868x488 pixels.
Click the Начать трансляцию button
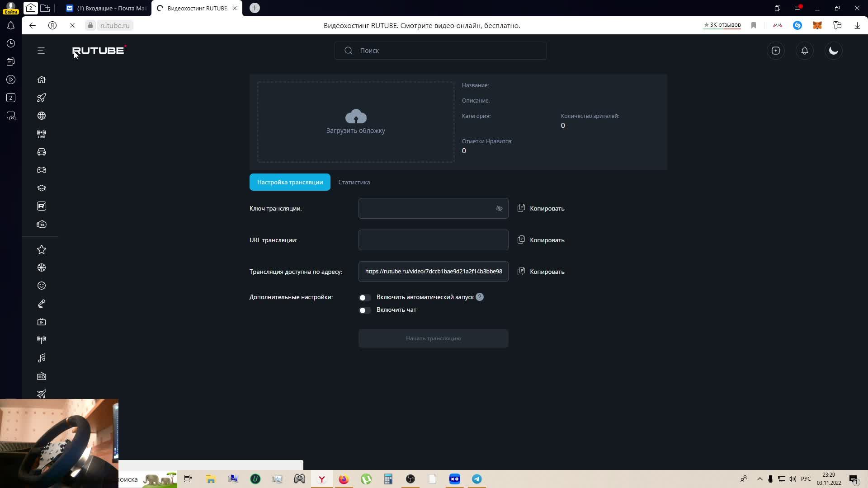coord(433,338)
